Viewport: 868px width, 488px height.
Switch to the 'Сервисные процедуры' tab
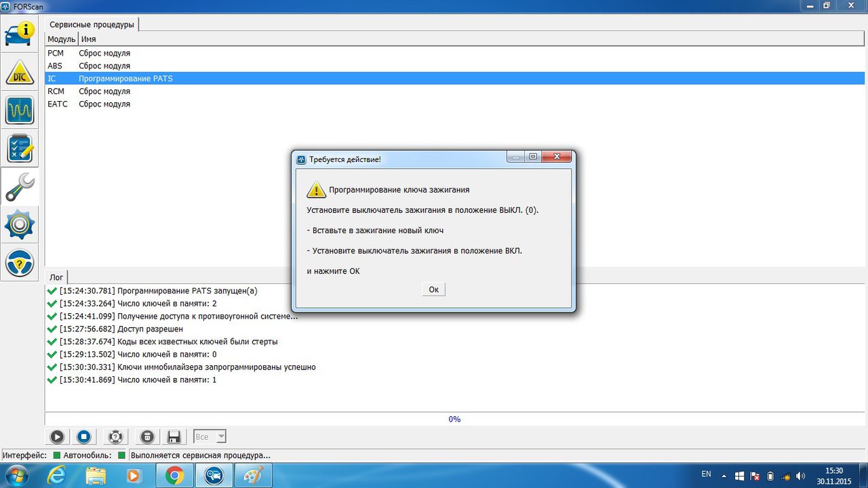pos(92,24)
